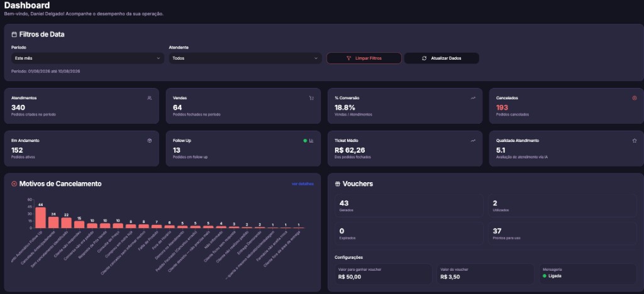Click the package icon on Em Andamento card

[150, 141]
